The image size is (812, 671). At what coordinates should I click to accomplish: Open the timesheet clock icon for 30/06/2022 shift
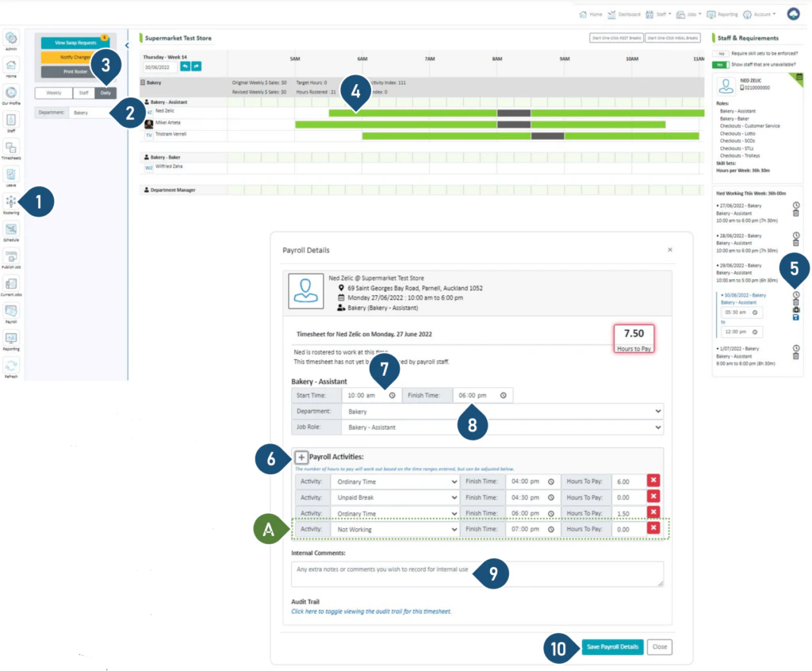point(796,294)
